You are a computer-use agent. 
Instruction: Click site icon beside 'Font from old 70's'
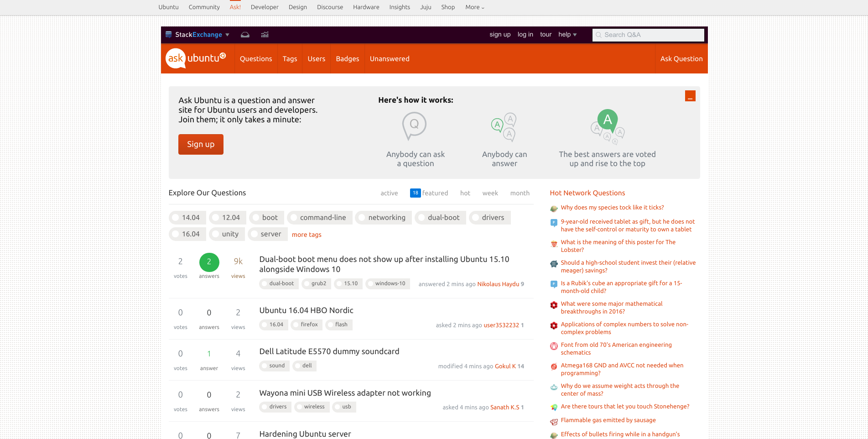click(554, 346)
